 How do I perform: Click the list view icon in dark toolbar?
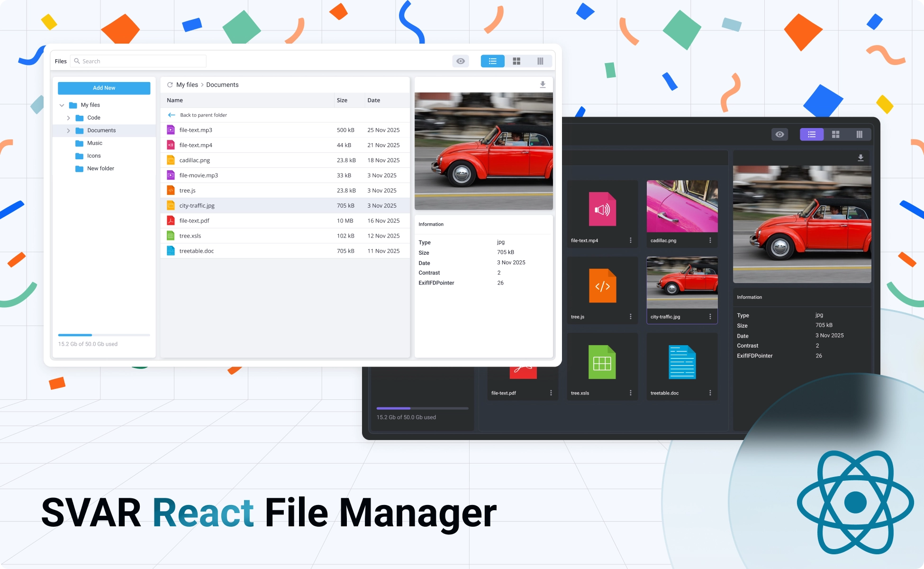(812, 134)
